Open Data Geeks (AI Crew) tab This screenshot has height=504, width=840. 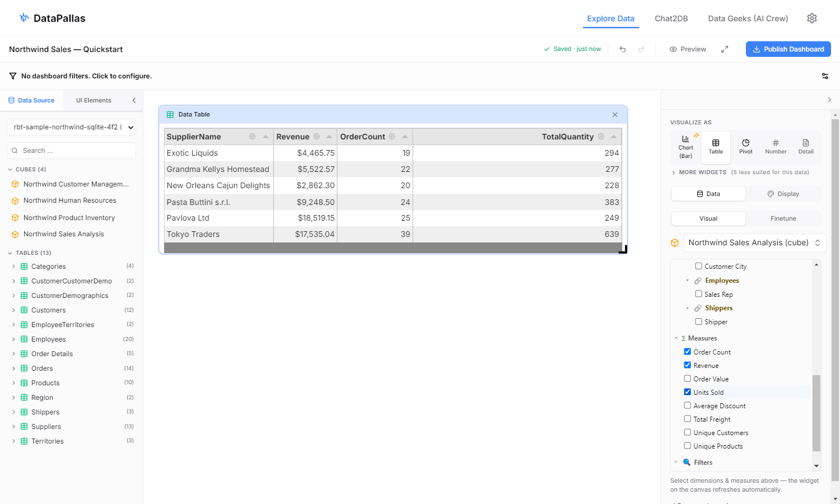click(x=748, y=18)
